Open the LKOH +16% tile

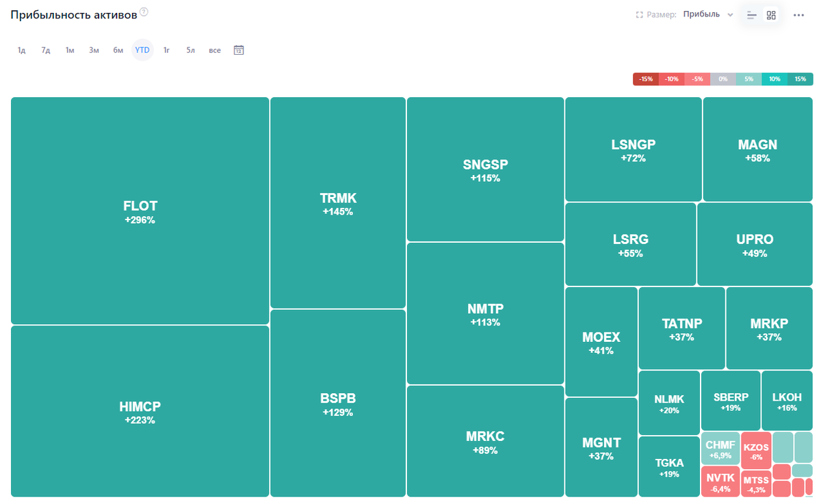click(x=787, y=401)
